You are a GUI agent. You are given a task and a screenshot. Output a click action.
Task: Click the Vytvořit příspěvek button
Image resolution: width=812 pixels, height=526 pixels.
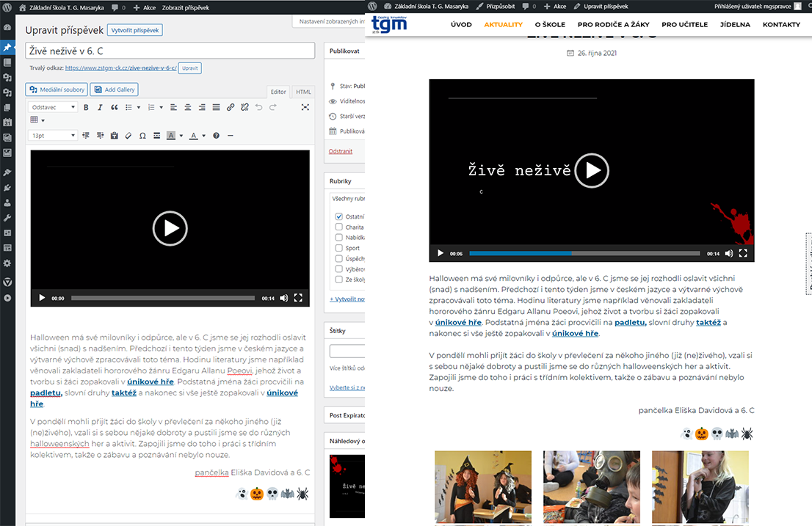[134, 30]
